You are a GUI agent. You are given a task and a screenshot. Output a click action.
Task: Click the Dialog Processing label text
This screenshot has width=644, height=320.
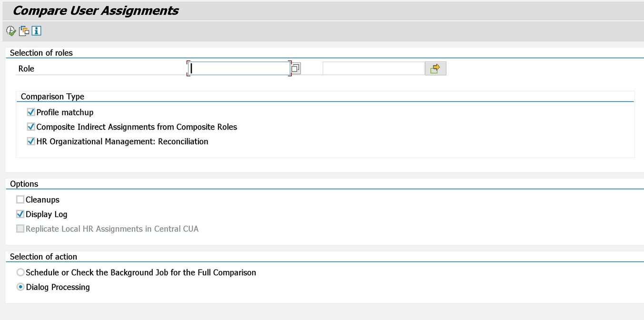pos(59,287)
